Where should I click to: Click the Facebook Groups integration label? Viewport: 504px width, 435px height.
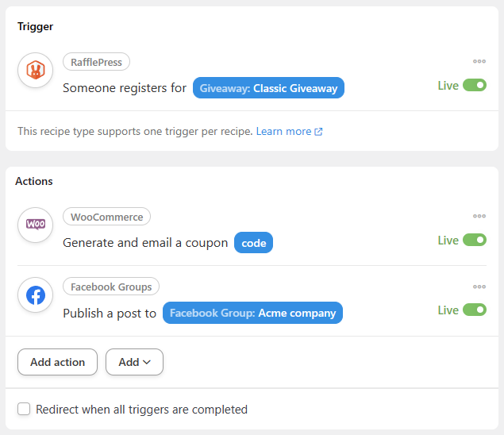(111, 287)
